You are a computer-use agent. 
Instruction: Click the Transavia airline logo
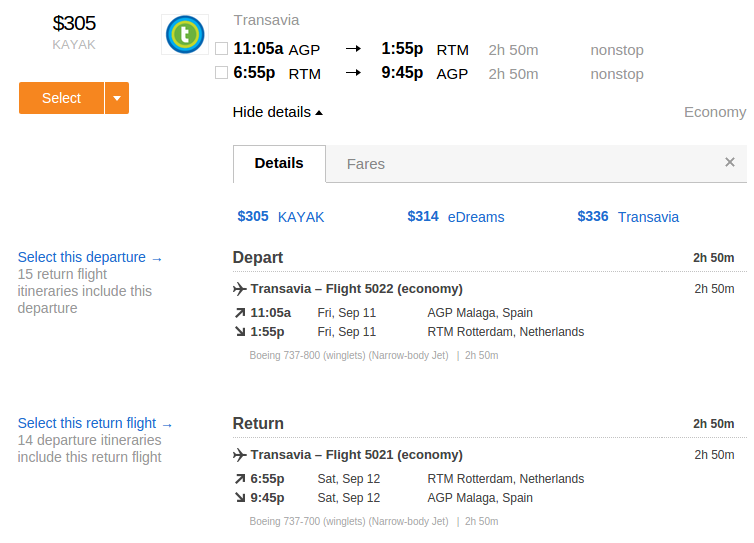(185, 34)
